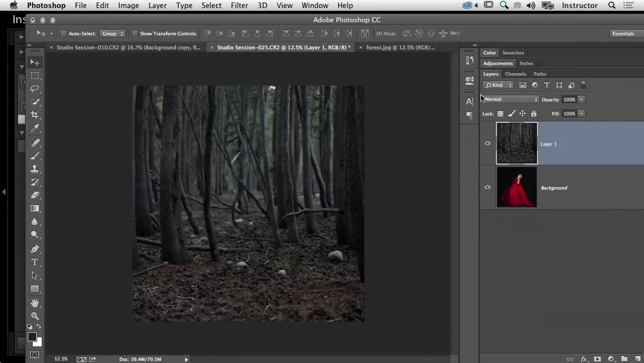Switch to the Channels tab
This screenshot has height=363, width=644.
[516, 74]
